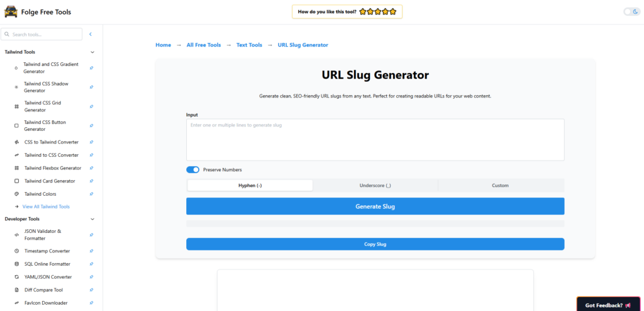
Task: Collapse the sidebar with the left chevron
Action: click(x=91, y=35)
